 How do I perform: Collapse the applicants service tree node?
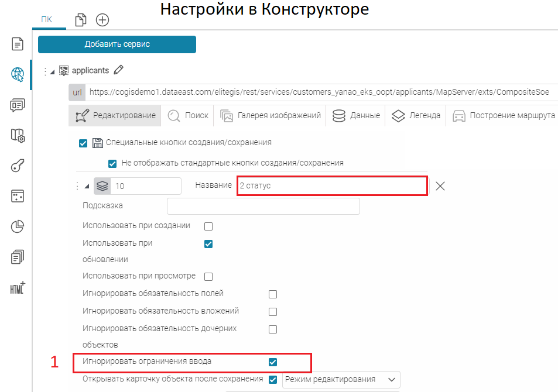click(53, 71)
